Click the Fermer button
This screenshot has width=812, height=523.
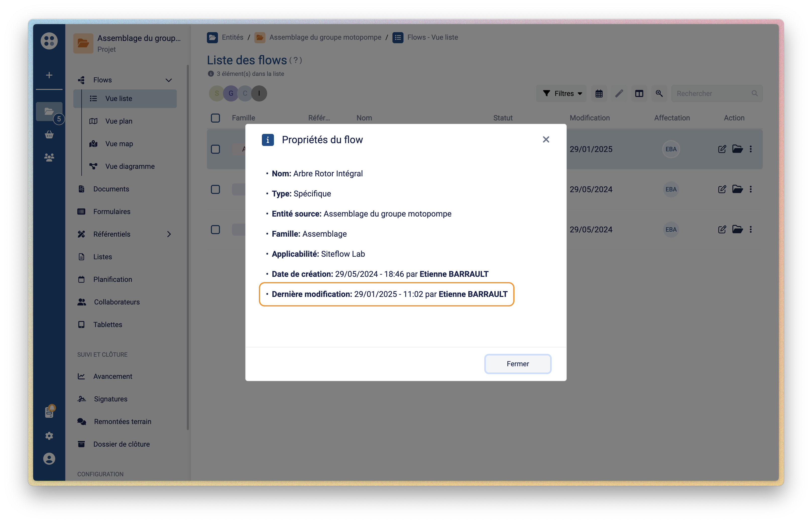(x=517, y=364)
